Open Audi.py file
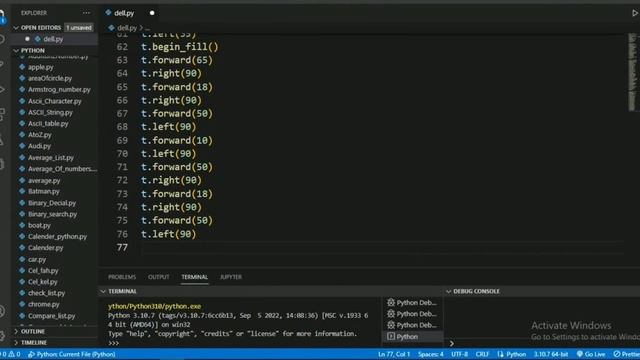 coord(40,146)
